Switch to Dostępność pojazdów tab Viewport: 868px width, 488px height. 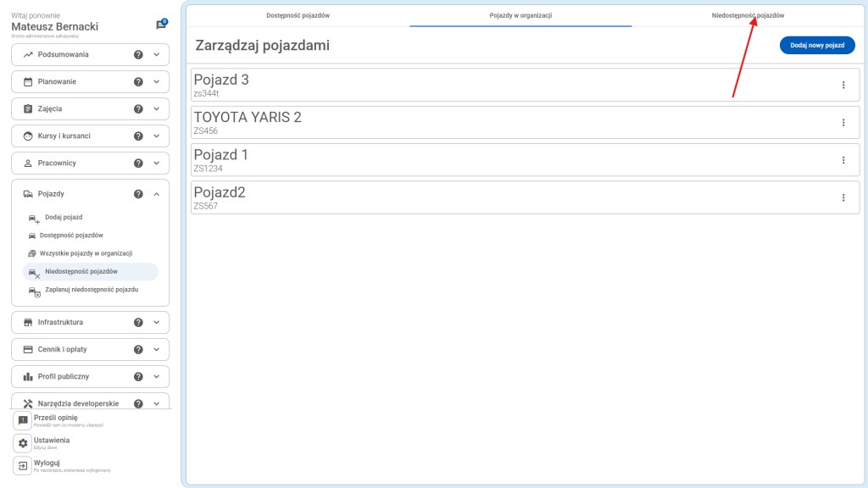click(298, 15)
